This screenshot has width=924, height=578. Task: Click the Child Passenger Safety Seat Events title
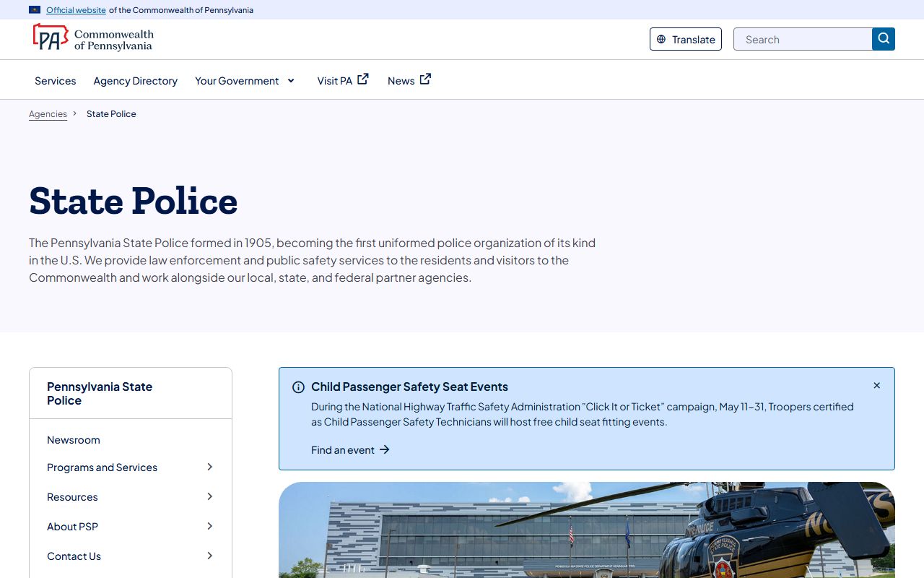coord(409,387)
